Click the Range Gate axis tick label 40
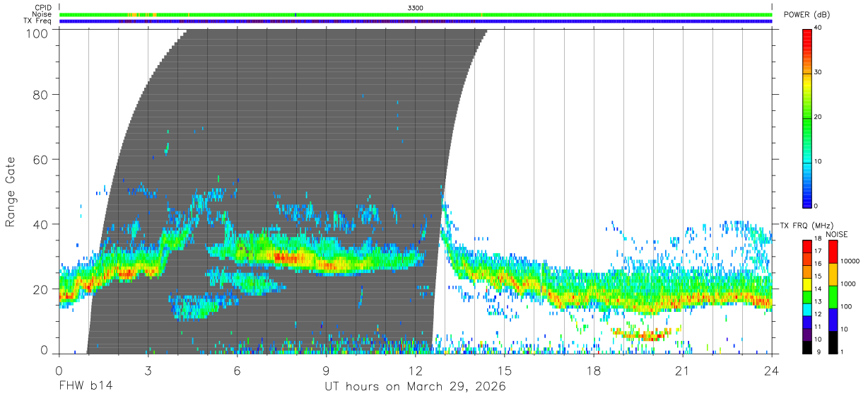 pos(40,224)
